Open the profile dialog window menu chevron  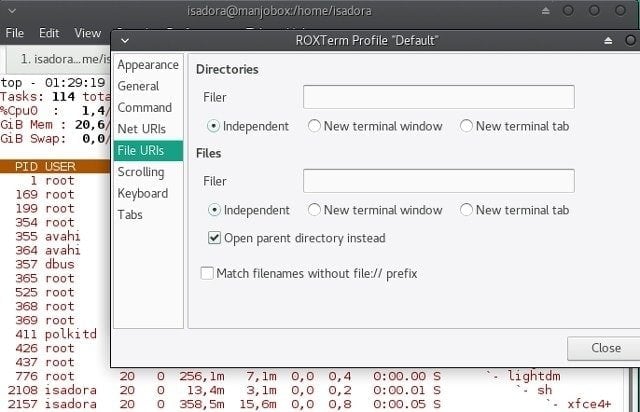(x=125, y=40)
